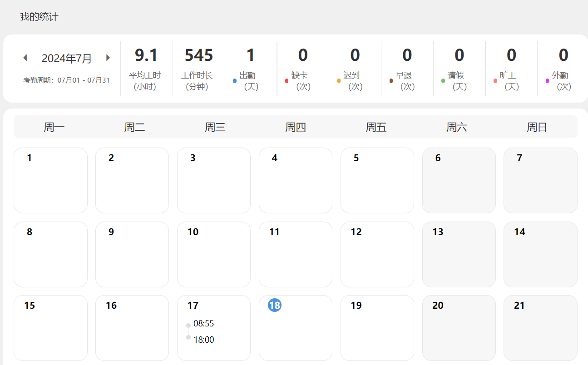This screenshot has width=588, height=365.
Task: Click green dot beside 请假
Action: [443, 81]
